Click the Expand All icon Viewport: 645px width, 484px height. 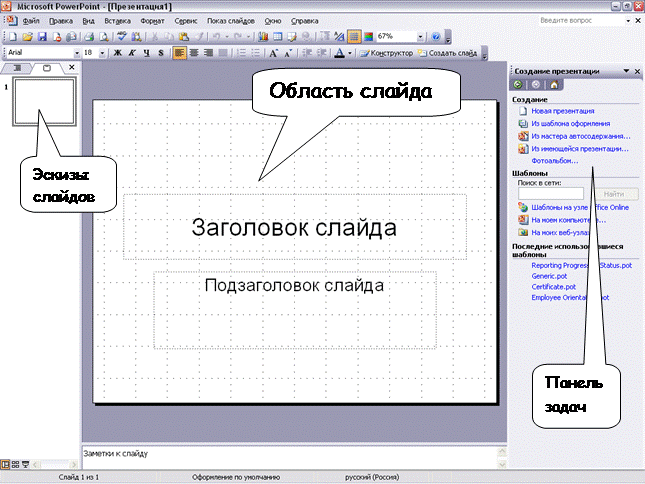pyautogui.click(x=325, y=37)
